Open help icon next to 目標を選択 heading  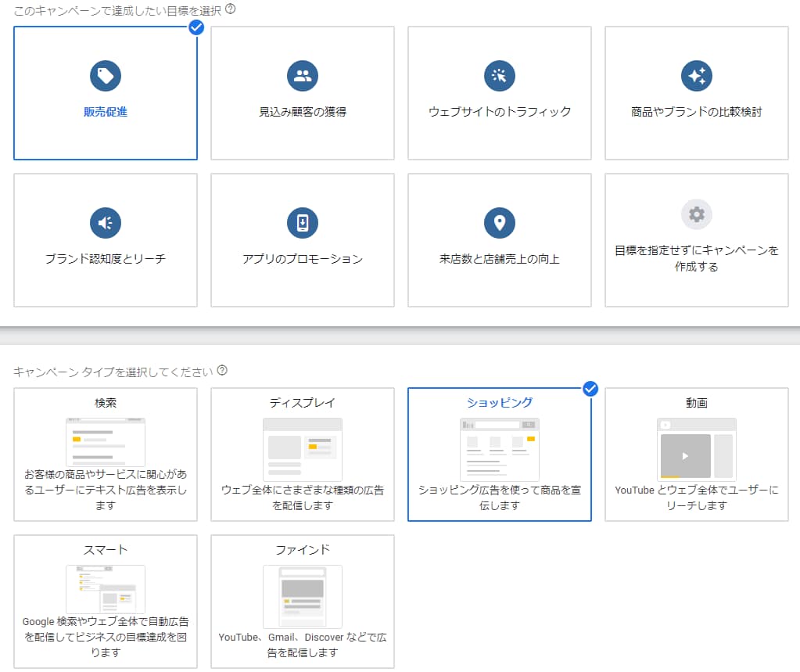(231, 10)
